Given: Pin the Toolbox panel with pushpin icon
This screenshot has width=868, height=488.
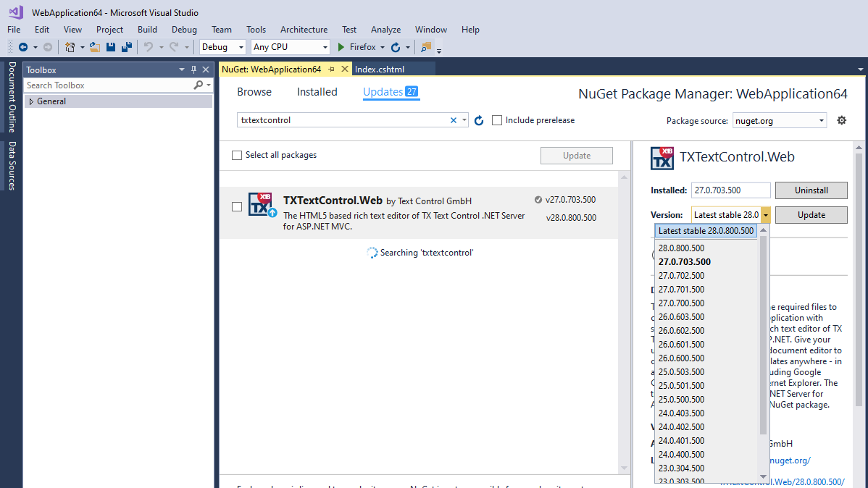Looking at the screenshot, I should (193, 70).
